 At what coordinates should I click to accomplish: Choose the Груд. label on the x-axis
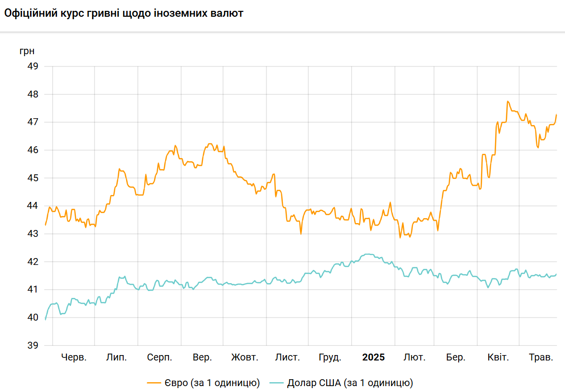[x=330, y=358]
